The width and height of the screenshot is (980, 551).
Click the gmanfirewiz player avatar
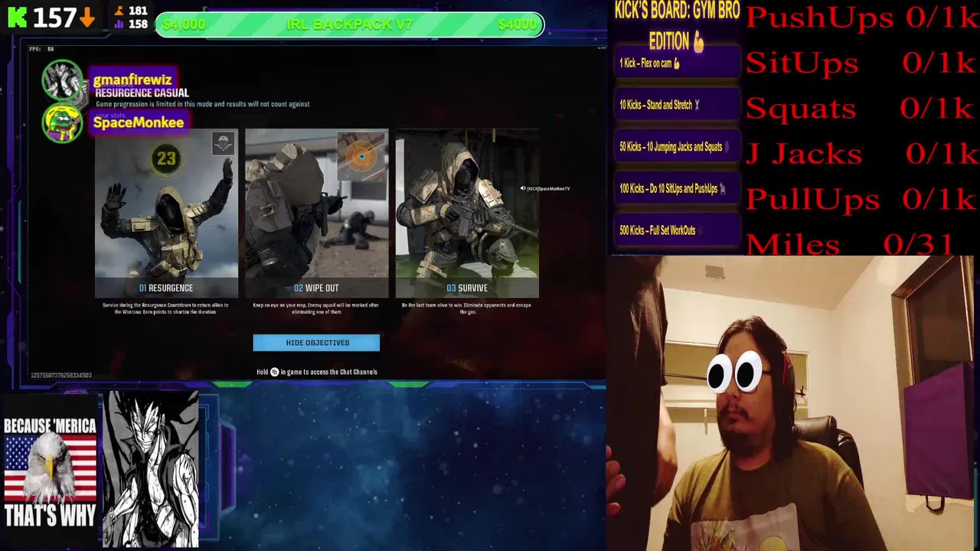pos(62,80)
